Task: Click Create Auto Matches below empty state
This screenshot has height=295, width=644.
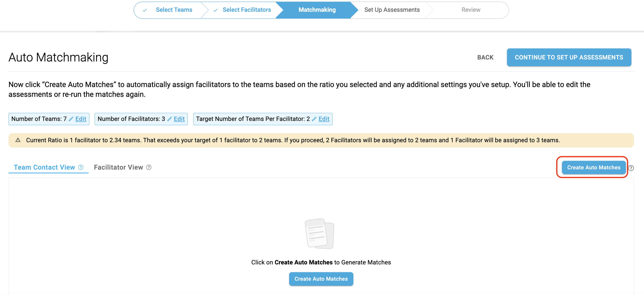Action: (321, 279)
